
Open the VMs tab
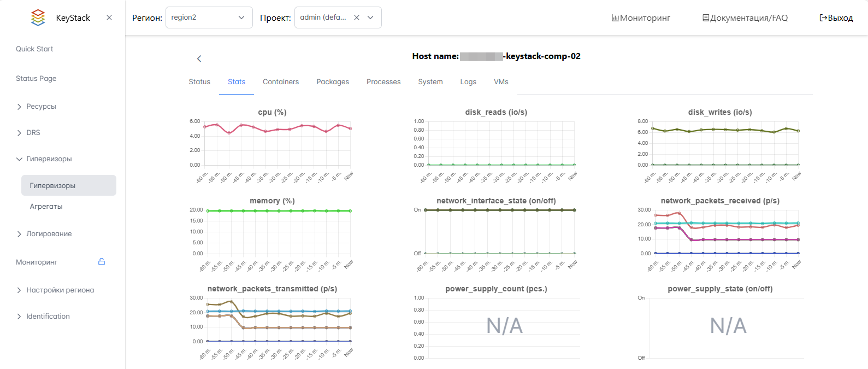(x=501, y=82)
